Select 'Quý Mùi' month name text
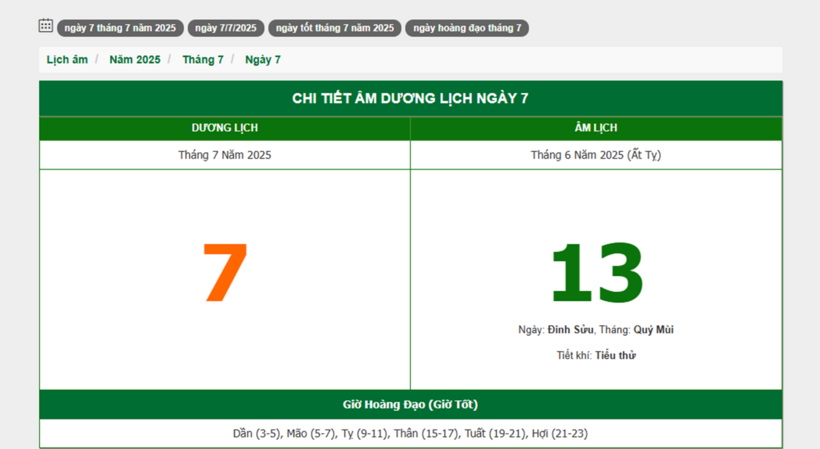Viewport: 820px width, 449px height. point(654,330)
